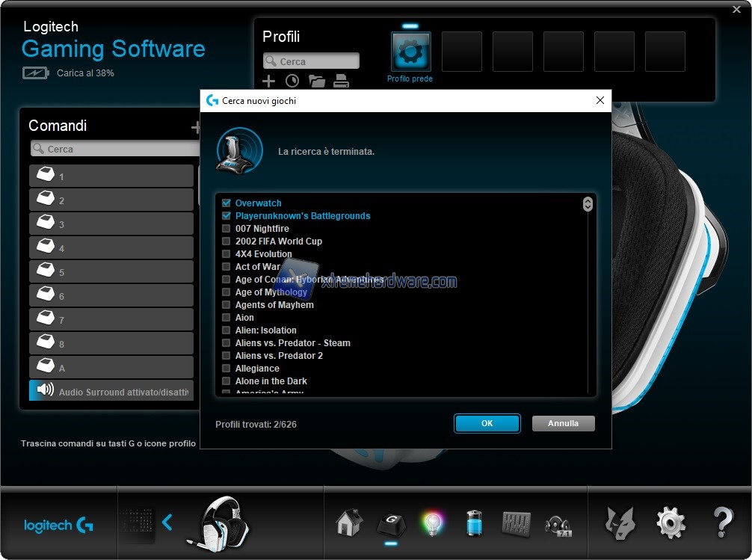
Task: Enable the Aion game checkbox
Action: [226, 318]
